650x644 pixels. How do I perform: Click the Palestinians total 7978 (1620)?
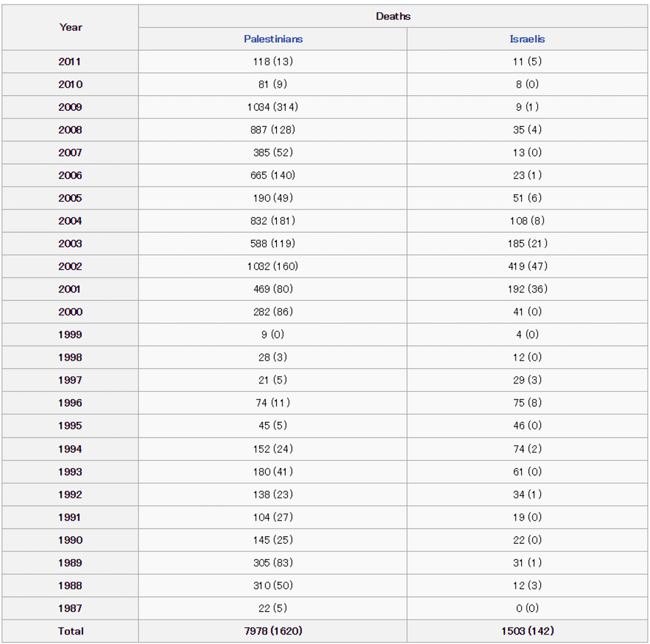272,631
